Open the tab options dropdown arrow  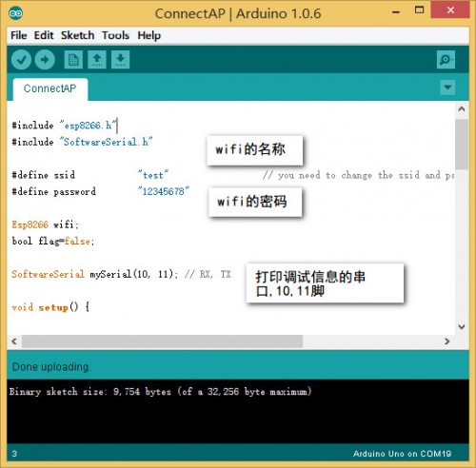point(447,88)
